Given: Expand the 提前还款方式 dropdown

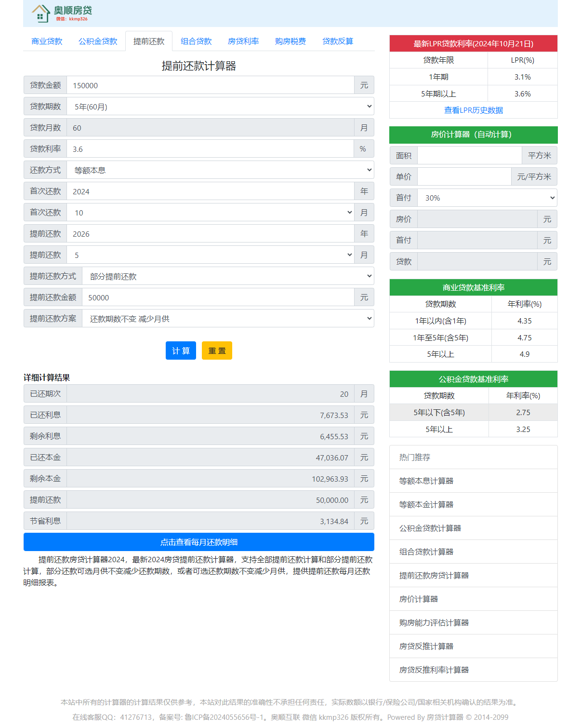Looking at the screenshot, I should (x=228, y=276).
